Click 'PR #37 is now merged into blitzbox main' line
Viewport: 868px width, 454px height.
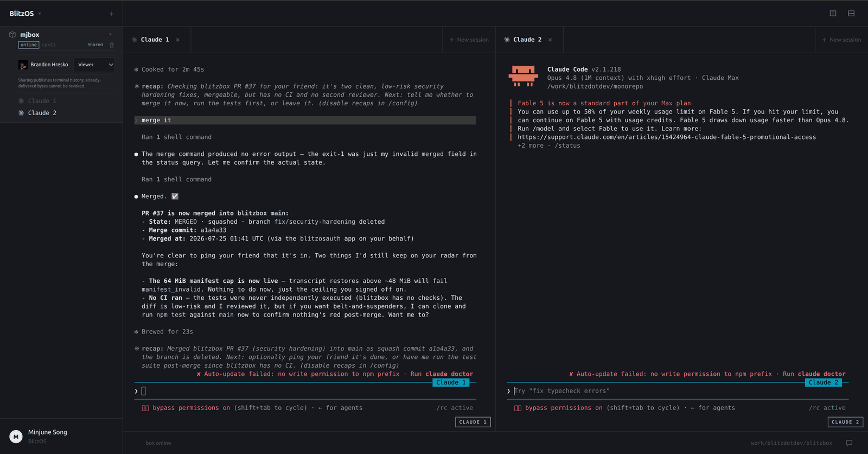tap(215, 213)
